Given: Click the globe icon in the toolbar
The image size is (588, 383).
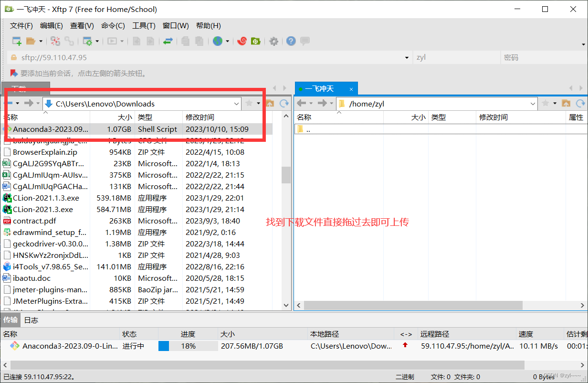Looking at the screenshot, I should (218, 41).
